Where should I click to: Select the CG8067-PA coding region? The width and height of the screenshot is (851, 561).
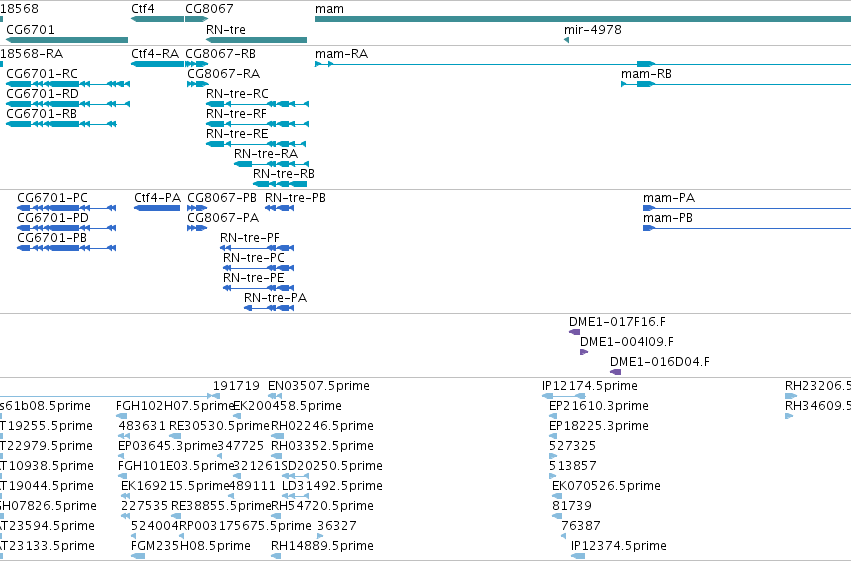197,228
